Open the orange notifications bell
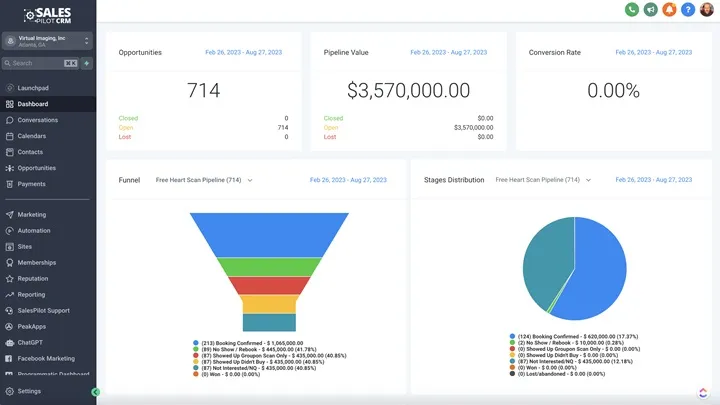 click(x=669, y=10)
